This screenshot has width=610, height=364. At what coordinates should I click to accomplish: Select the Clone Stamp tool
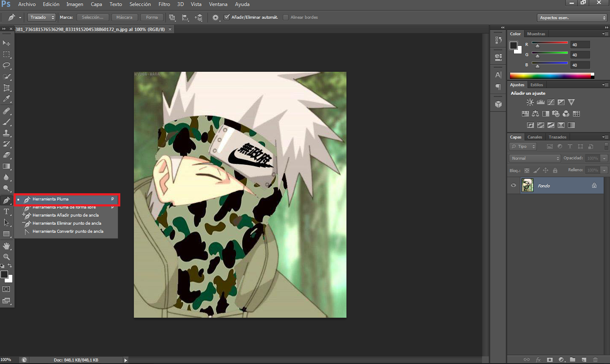click(6, 133)
